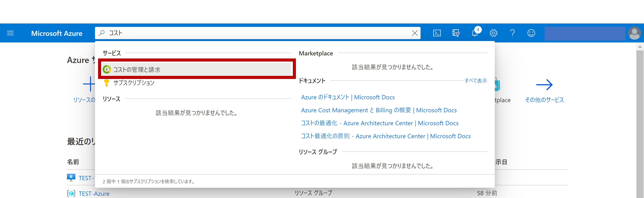Click the feedback smiley icon
The height and width of the screenshot is (198, 644).
tap(531, 33)
